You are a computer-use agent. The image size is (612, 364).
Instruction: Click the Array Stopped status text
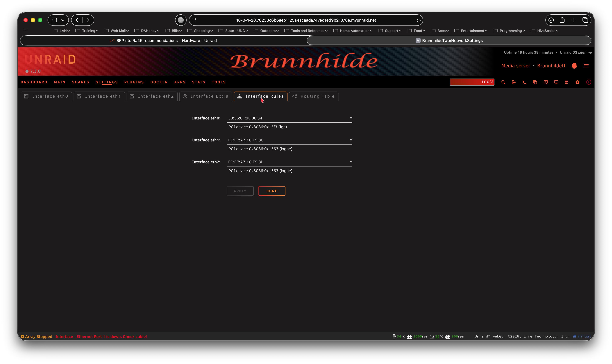coord(39,337)
